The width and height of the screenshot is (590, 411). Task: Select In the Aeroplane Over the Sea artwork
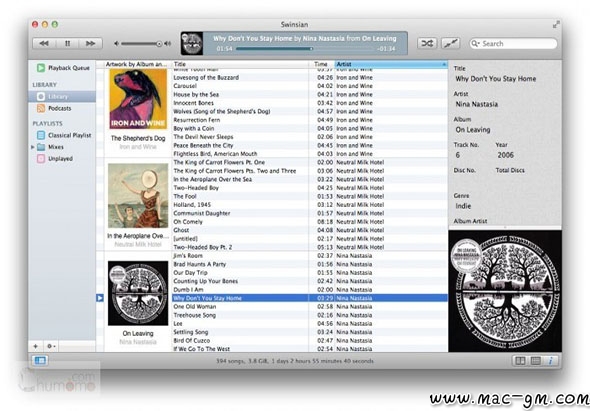138,196
